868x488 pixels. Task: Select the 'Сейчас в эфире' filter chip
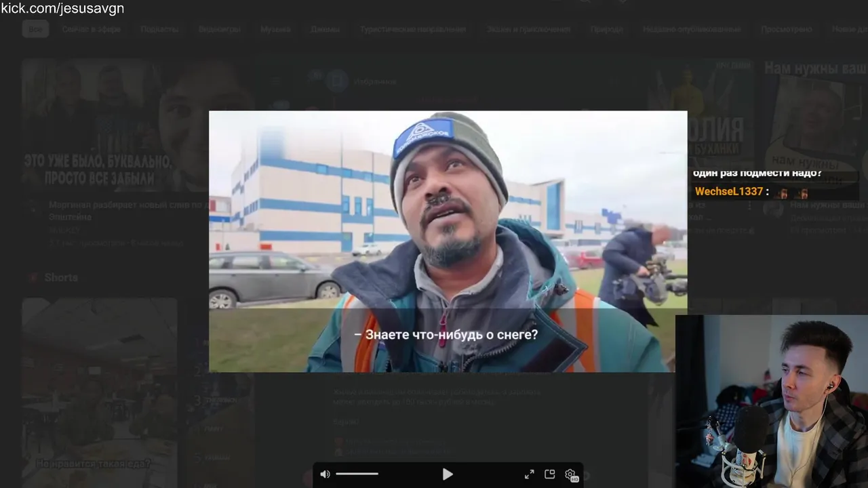(x=92, y=29)
